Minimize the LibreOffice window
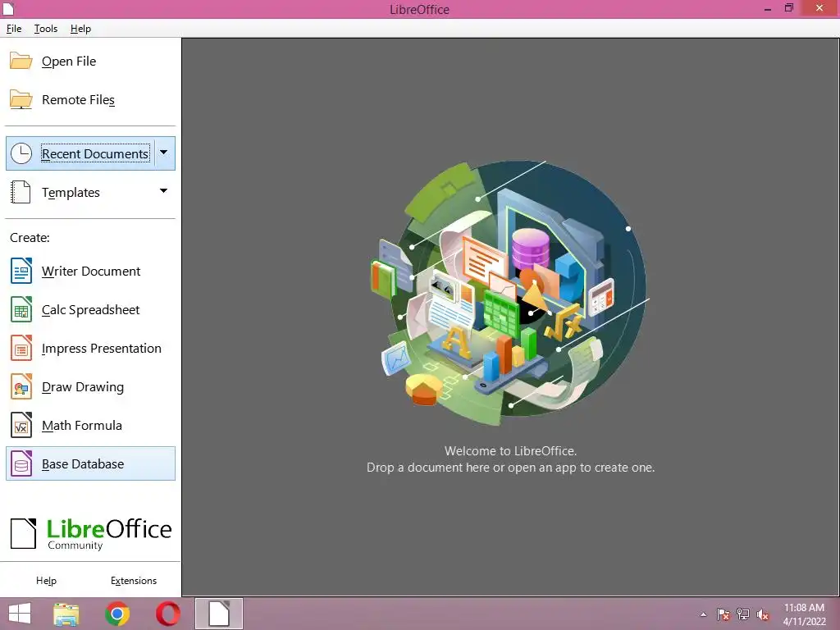Screen dimensions: 840x630 point(768,8)
